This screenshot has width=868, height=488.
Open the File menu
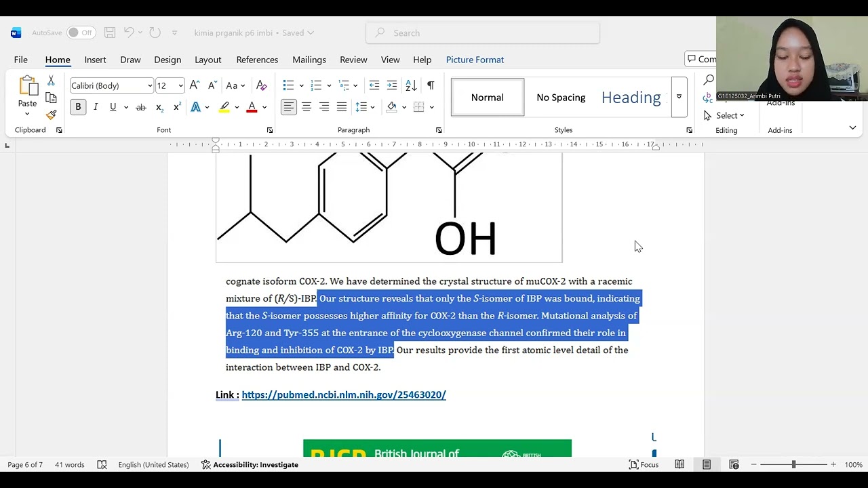click(x=21, y=60)
